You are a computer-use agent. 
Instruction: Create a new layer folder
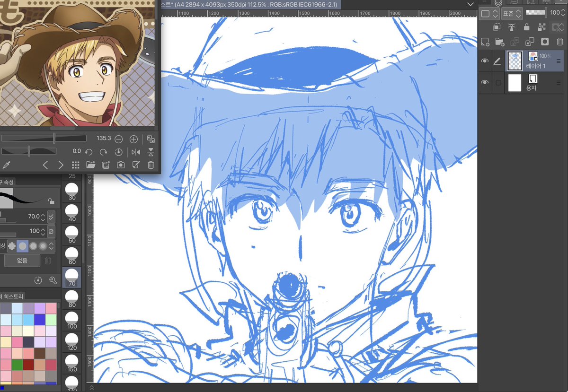pos(499,42)
